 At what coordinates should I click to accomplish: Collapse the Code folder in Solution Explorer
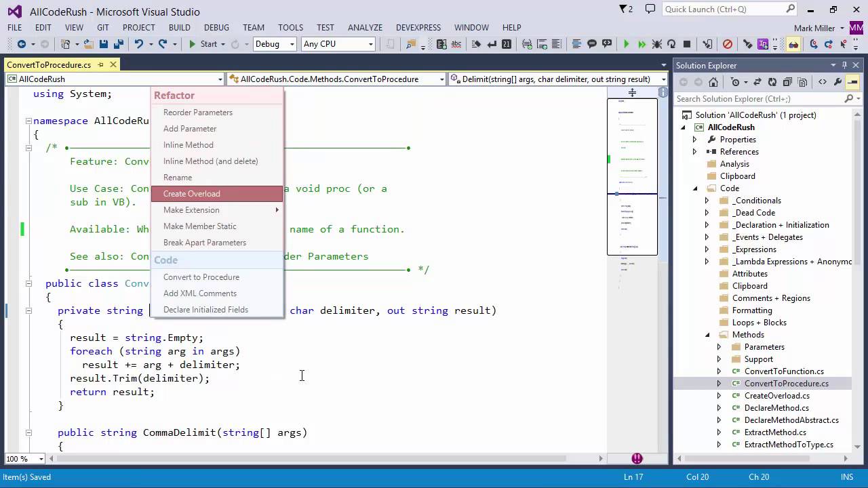point(694,188)
